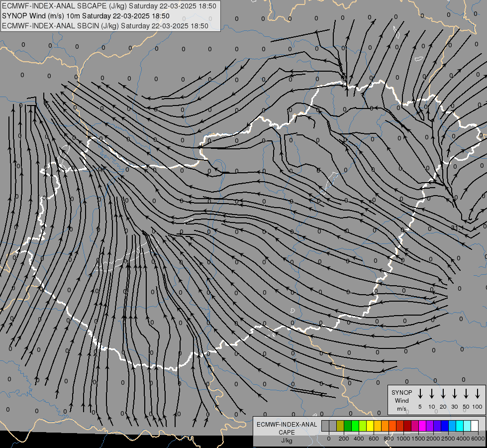Click the bright magenta CAPE swatch
Screen dimensions: 487x448
[422, 426]
